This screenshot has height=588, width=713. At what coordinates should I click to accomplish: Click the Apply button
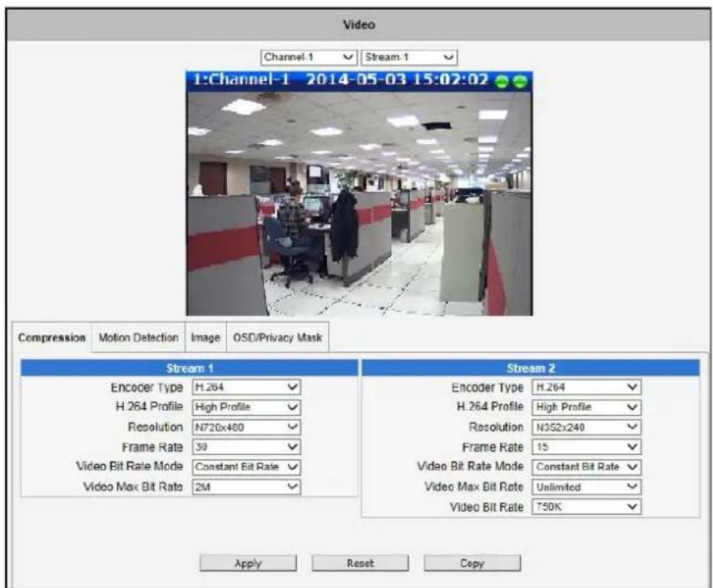coord(248,563)
